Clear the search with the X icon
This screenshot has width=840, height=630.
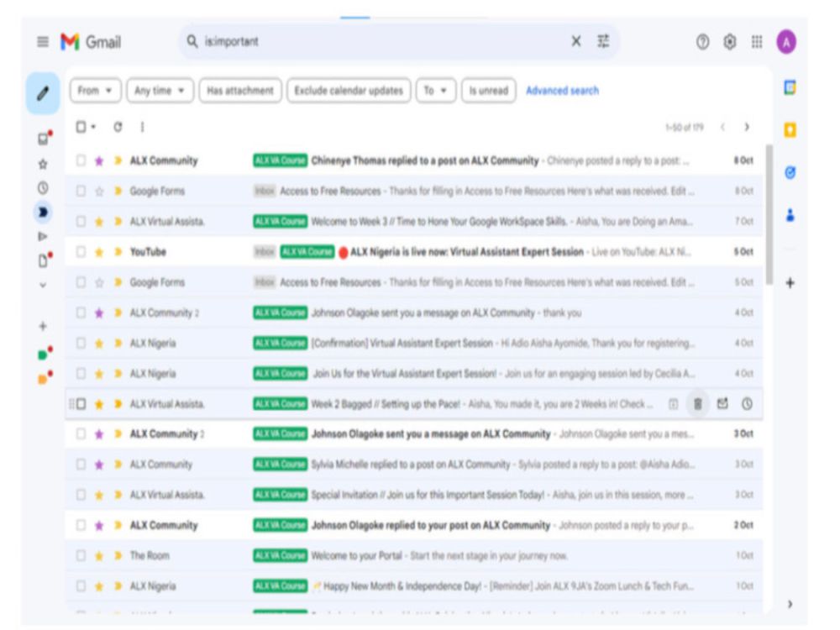click(576, 41)
